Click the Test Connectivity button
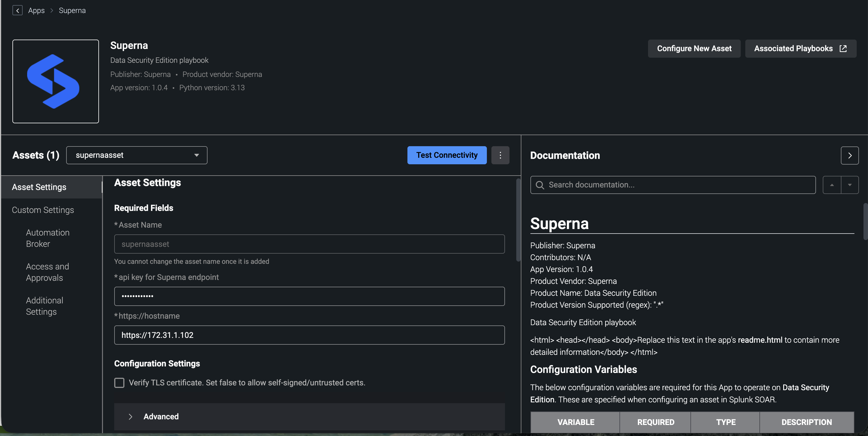The image size is (868, 436). click(x=446, y=155)
